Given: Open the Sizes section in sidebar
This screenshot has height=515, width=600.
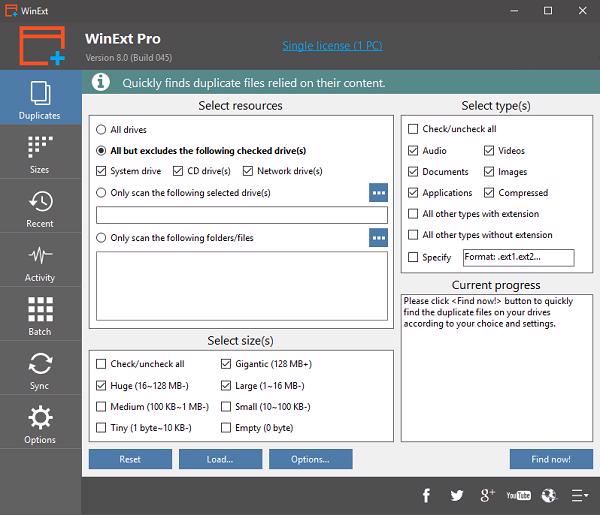Looking at the screenshot, I should pyautogui.click(x=39, y=155).
